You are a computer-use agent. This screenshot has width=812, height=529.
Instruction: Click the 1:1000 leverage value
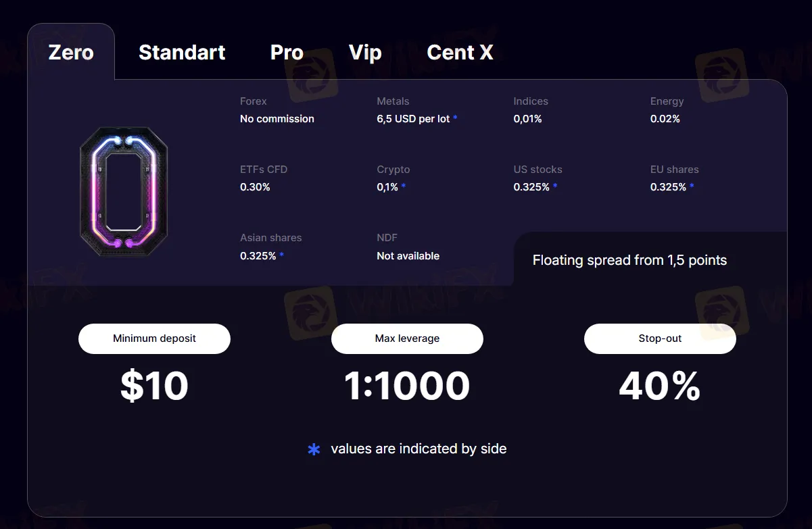(407, 386)
